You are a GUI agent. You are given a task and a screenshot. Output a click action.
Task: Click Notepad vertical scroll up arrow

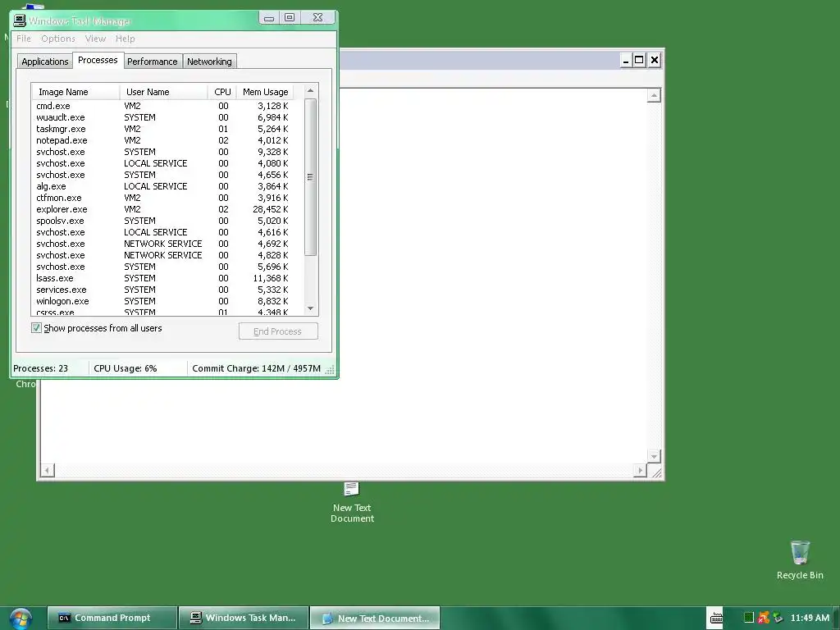pyautogui.click(x=654, y=96)
